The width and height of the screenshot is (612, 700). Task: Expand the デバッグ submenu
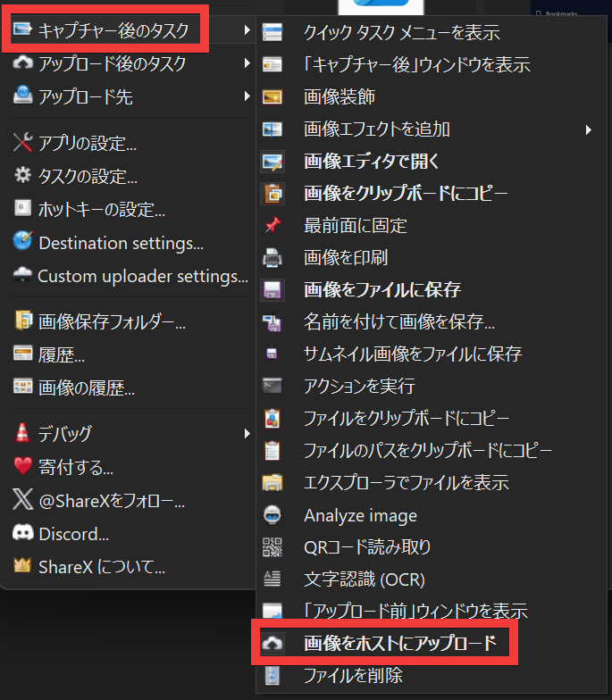click(247, 434)
